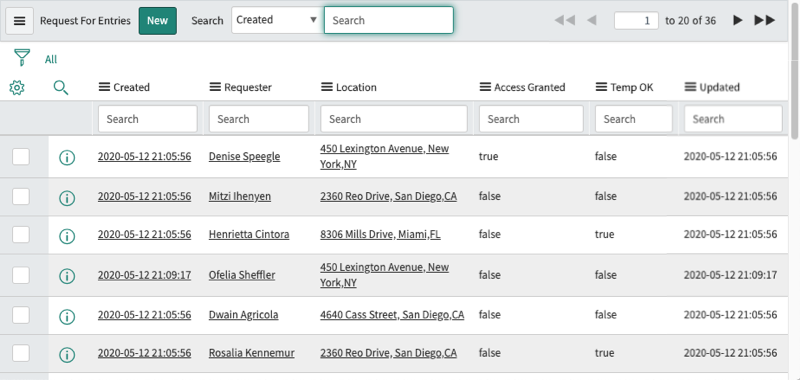Preview Henrietta Cintora record info icon
Screen dimensions: 800x380
point(67,236)
